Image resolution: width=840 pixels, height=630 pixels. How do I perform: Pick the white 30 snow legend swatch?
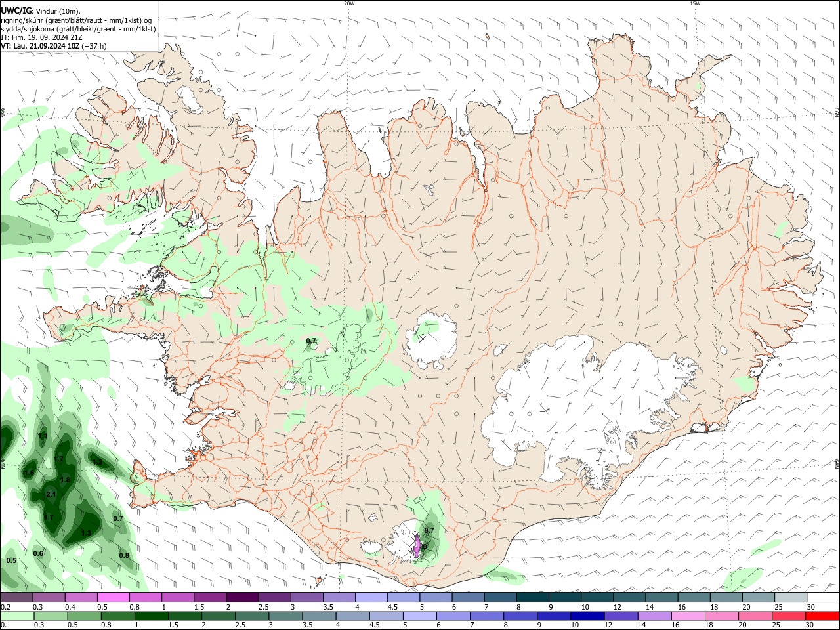tap(823, 597)
